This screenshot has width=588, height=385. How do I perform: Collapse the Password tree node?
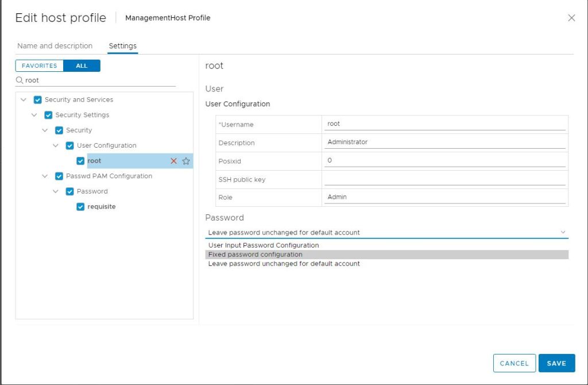[x=56, y=191]
